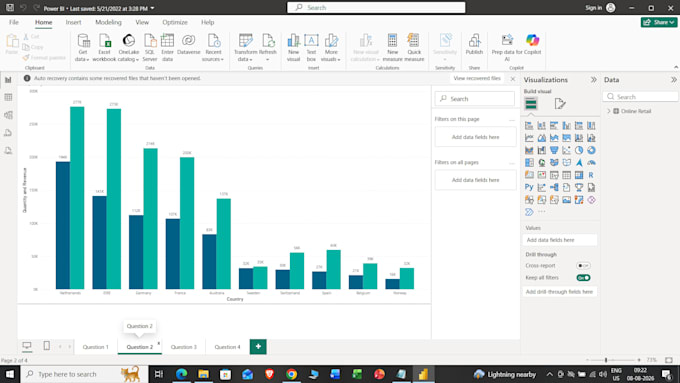The image size is (680, 383).
Task: Switch to Model view in left sidebar
Action: [8, 115]
